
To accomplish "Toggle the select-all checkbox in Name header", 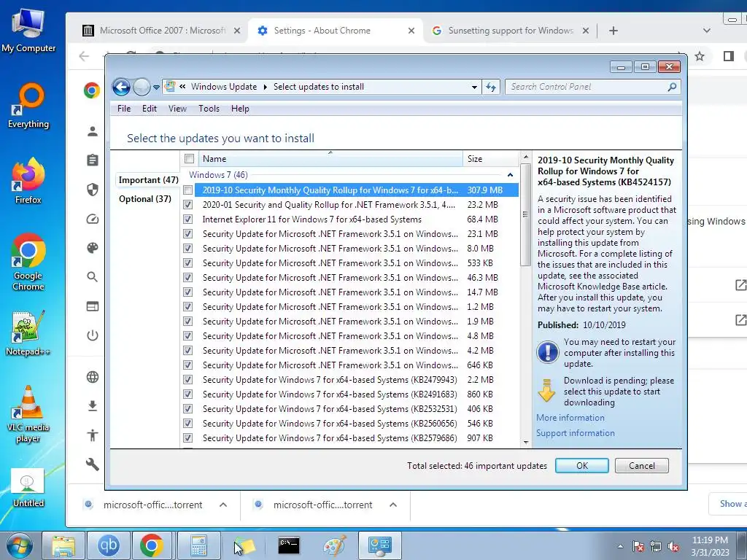I will (189, 158).
